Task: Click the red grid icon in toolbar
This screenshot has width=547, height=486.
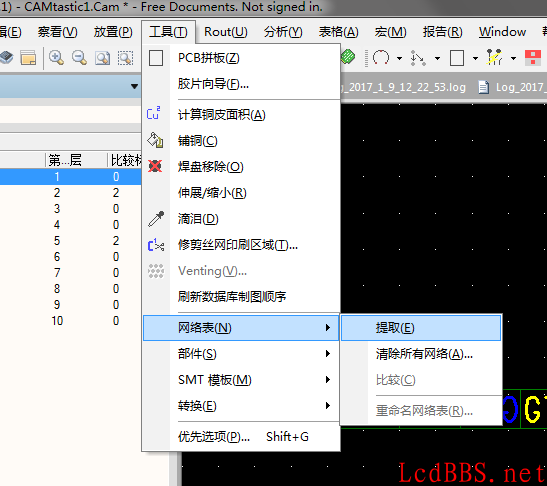Action: point(533,58)
